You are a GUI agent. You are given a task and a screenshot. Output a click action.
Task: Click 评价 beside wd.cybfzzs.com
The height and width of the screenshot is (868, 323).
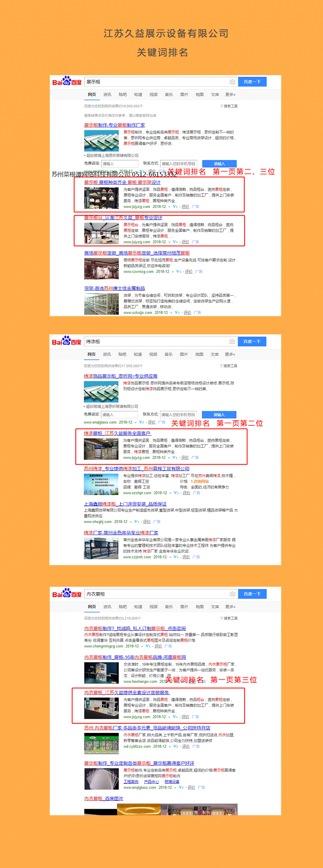tap(186, 747)
